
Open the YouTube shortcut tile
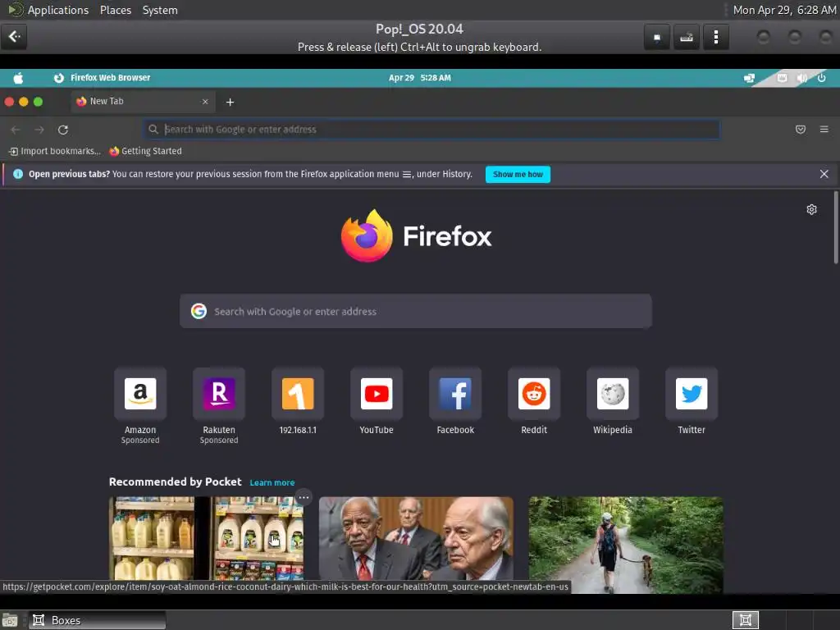(377, 394)
